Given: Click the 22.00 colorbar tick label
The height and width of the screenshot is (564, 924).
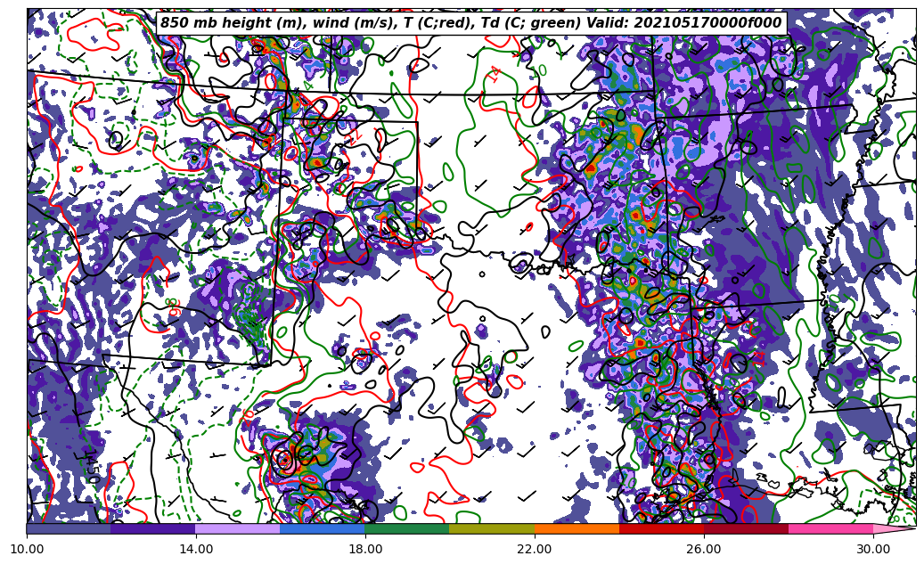Looking at the screenshot, I should click(535, 550).
